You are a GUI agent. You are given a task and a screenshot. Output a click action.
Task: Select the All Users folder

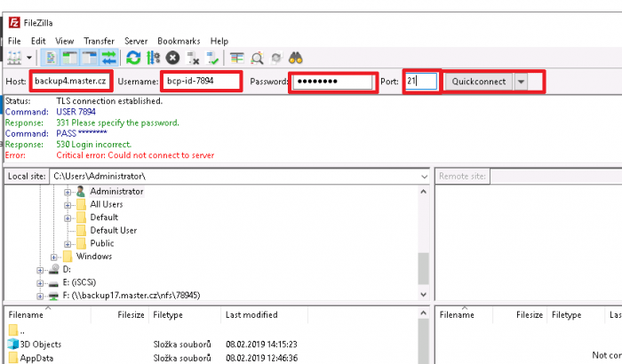107,204
